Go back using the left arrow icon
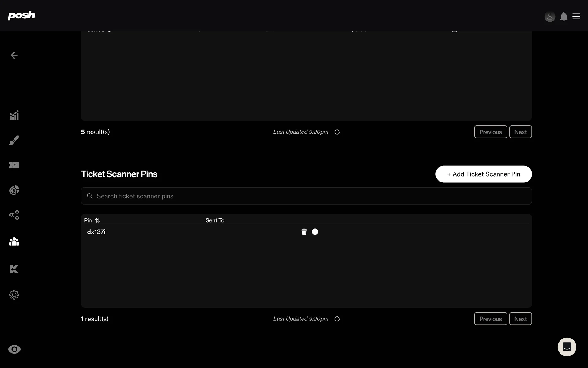Viewport: 588px width, 368px height. [x=14, y=55]
